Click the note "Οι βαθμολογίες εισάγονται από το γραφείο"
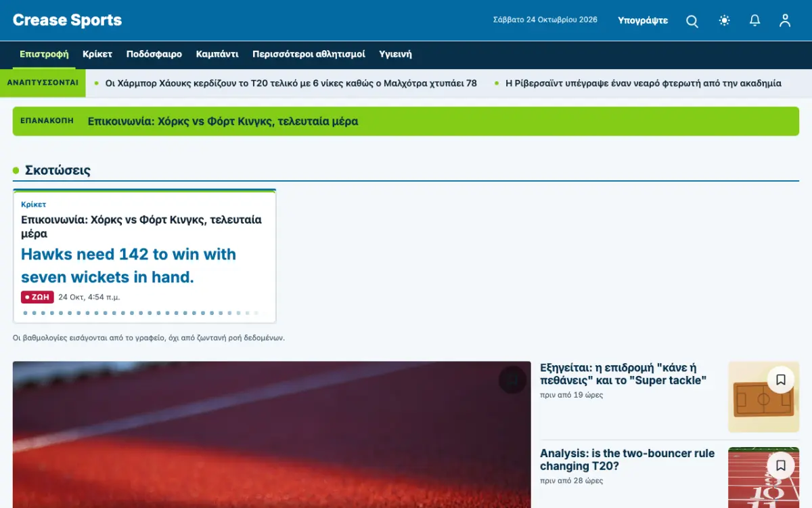The width and height of the screenshot is (812, 508). click(149, 337)
